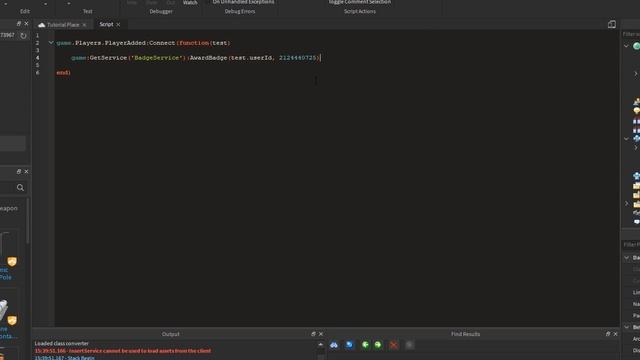Image resolution: width=640 pixels, height=360 pixels.
Task: Collapse the Behavior section in Properties
Action: tap(627, 327)
